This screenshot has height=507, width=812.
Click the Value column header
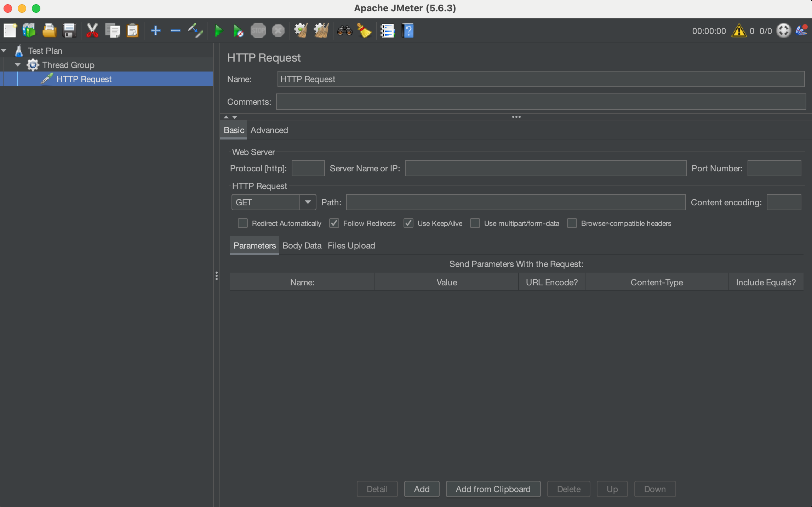pos(446,282)
